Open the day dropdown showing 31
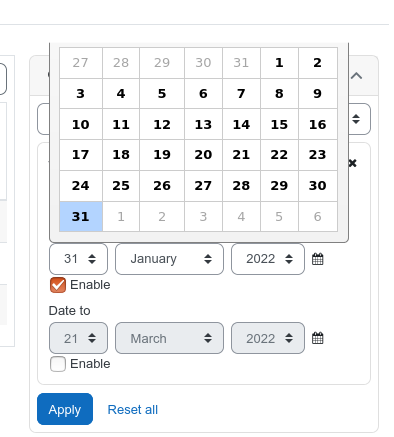The width and height of the screenshot is (394, 437). pos(78,259)
